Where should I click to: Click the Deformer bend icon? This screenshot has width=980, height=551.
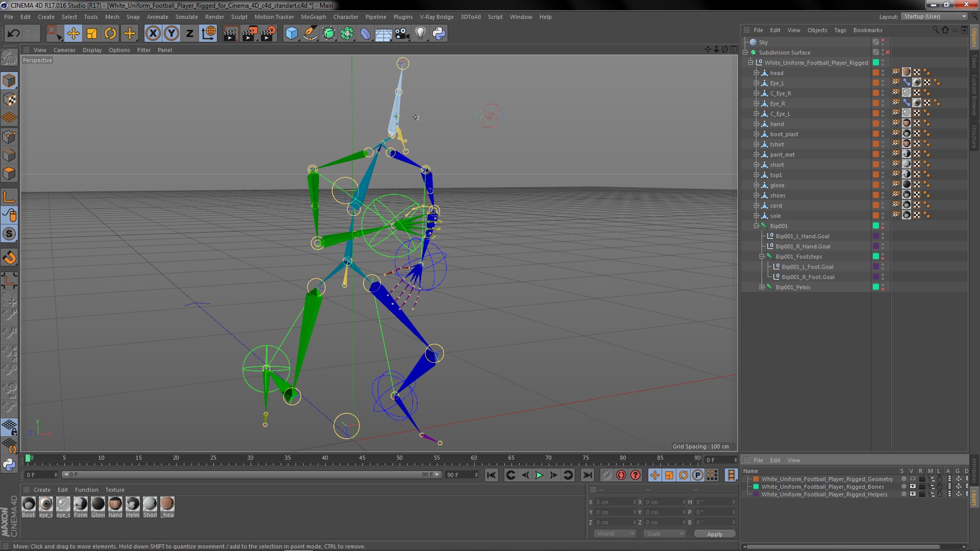coord(365,34)
